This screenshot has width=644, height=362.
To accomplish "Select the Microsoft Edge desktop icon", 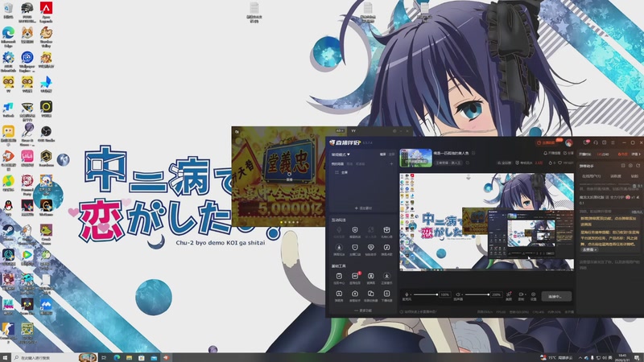I will [8, 37].
